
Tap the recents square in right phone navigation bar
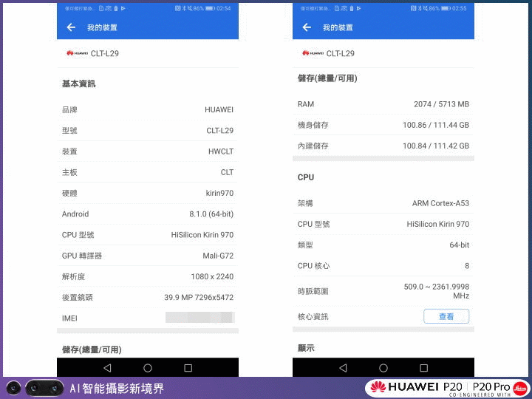pyautogui.click(x=424, y=368)
